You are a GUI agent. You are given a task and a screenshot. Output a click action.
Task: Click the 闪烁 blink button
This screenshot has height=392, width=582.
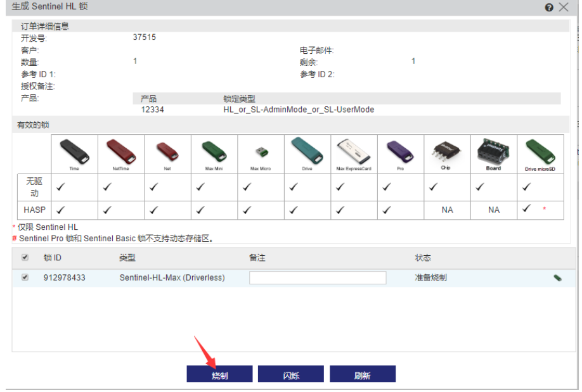point(290,375)
